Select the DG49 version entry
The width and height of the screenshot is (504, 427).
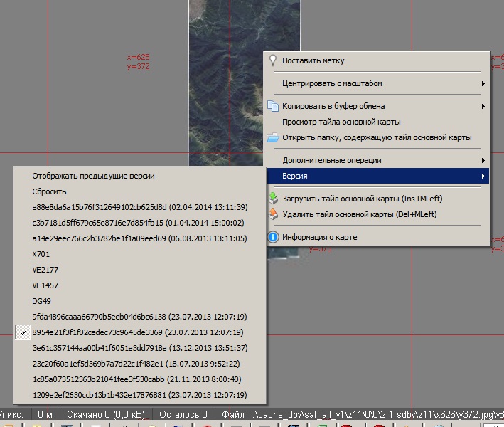click(41, 301)
